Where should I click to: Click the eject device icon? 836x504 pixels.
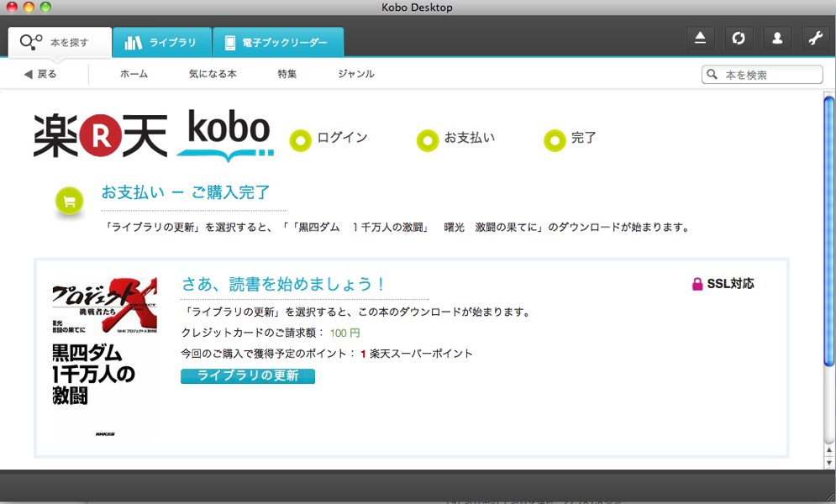pyautogui.click(x=700, y=39)
